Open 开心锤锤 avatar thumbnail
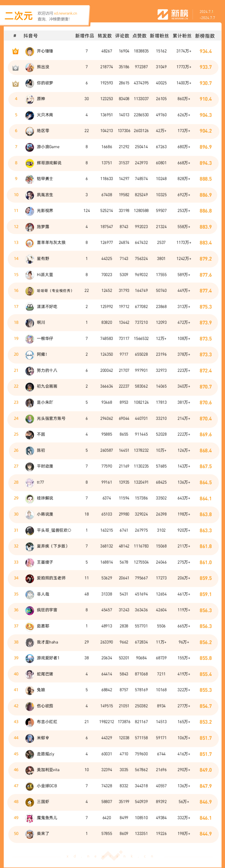 [x=30, y=51]
